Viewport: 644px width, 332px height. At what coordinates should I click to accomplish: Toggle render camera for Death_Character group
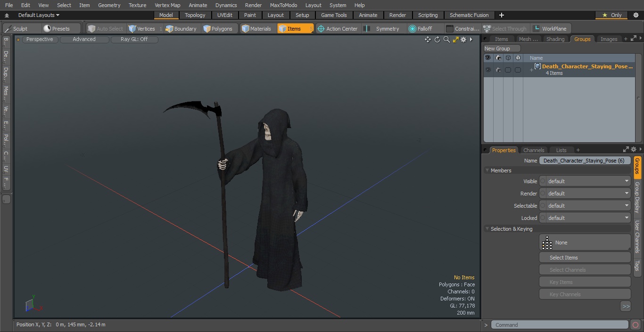point(498,70)
